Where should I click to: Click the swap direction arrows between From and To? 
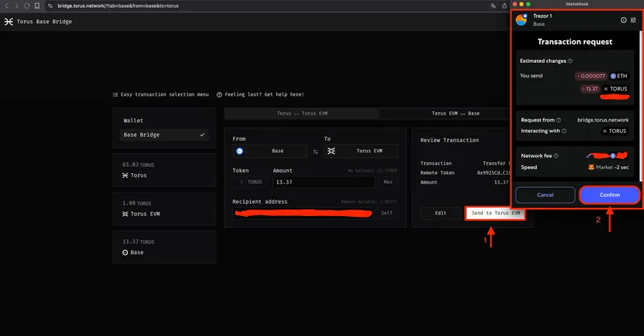(x=316, y=151)
